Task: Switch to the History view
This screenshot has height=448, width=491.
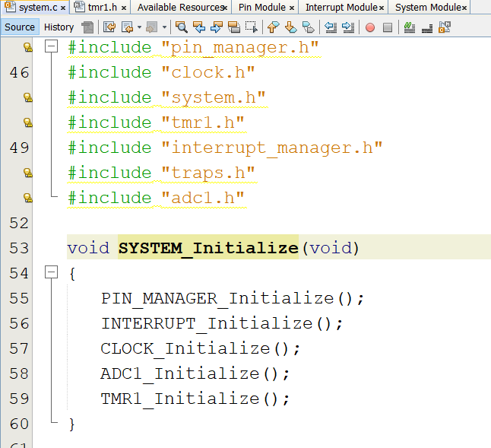Action: point(59,27)
